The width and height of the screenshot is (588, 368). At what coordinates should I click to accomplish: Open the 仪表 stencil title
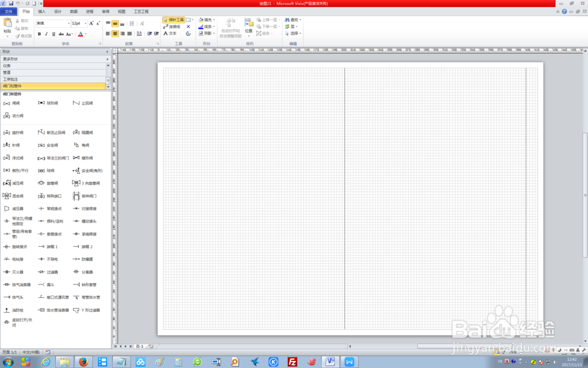53,66
